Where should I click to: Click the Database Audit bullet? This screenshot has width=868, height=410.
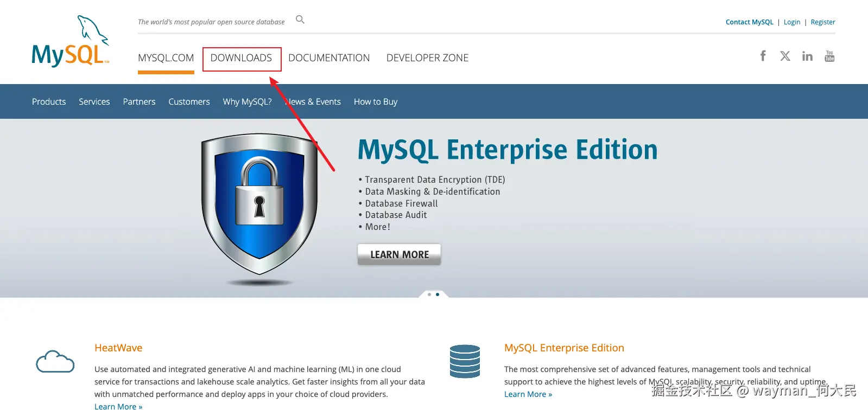396,215
